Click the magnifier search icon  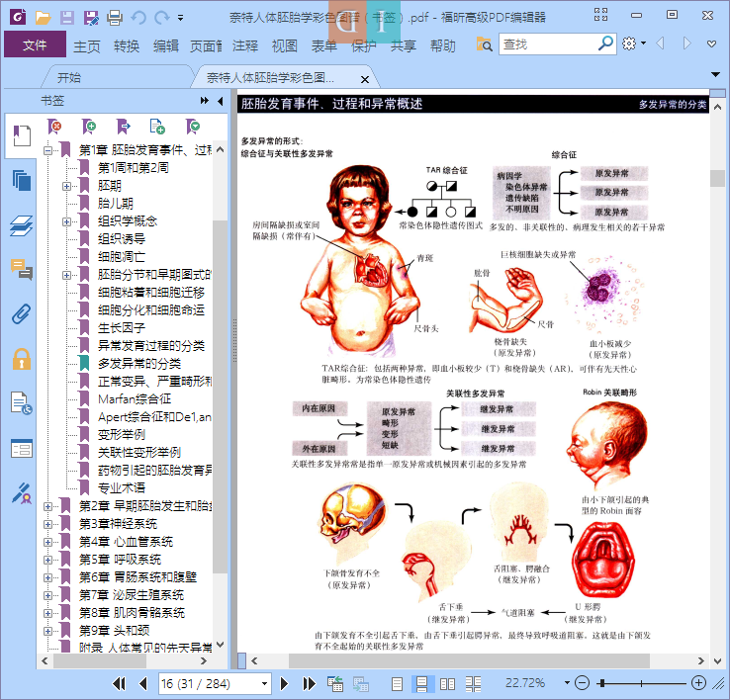pos(605,44)
